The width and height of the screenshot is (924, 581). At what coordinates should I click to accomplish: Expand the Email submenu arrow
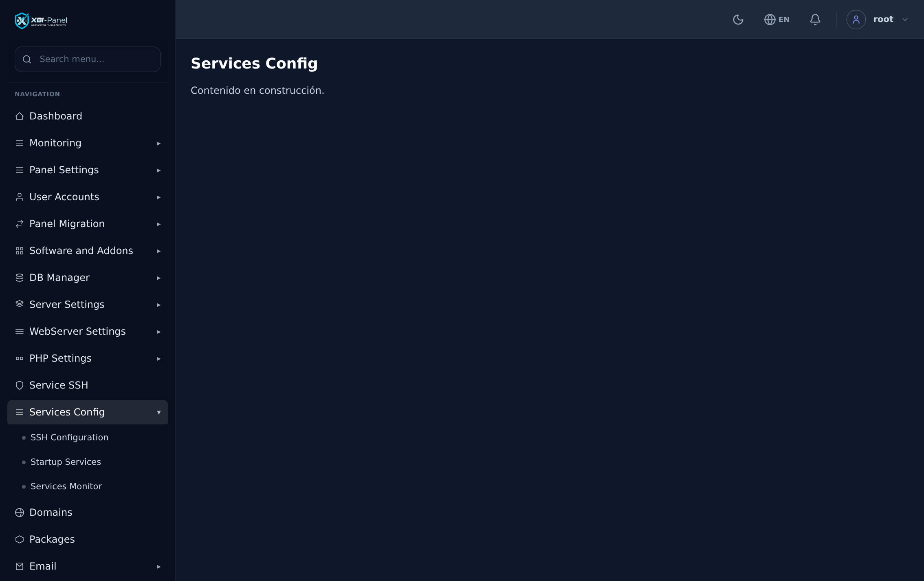tap(159, 567)
